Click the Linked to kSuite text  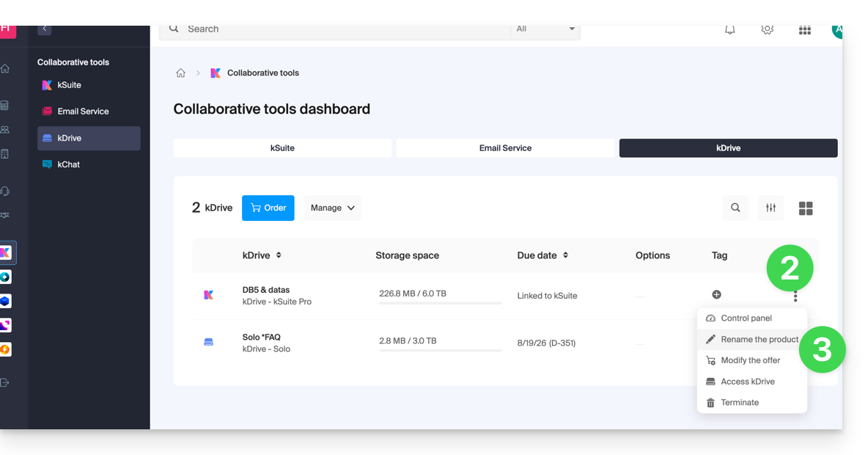click(547, 296)
